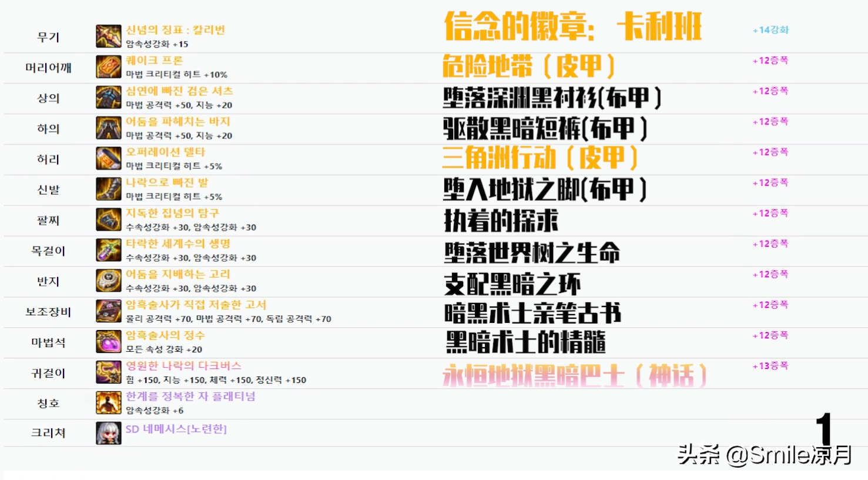This screenshot has height=480, width=868.
Task: Open the 영원한 나락의 다크버스 item link
Action: coord(183,366)
